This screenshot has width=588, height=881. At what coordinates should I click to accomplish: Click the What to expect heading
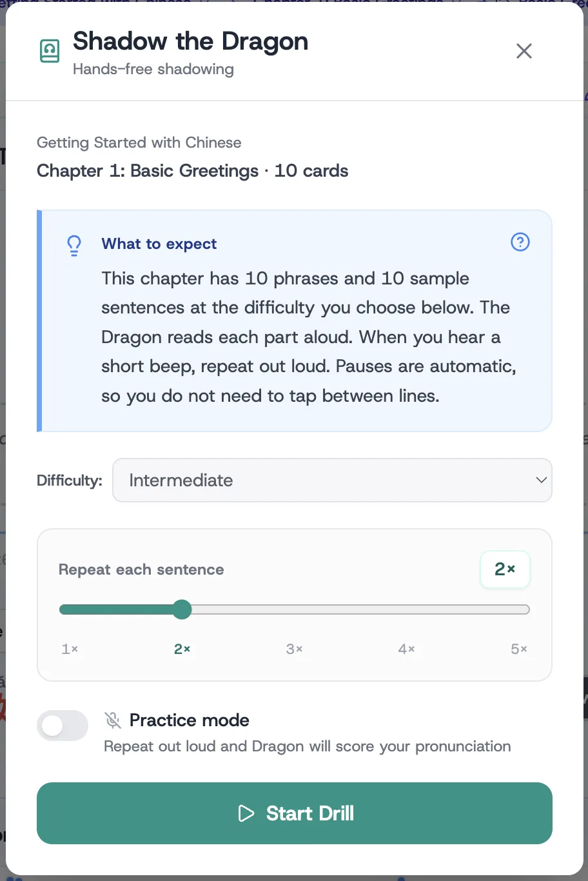coord(159,244)
